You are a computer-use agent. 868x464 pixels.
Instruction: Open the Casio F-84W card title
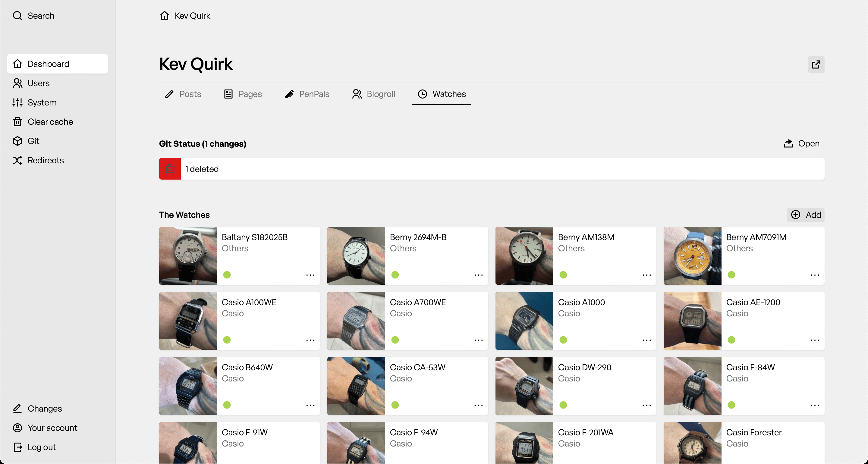750,367
